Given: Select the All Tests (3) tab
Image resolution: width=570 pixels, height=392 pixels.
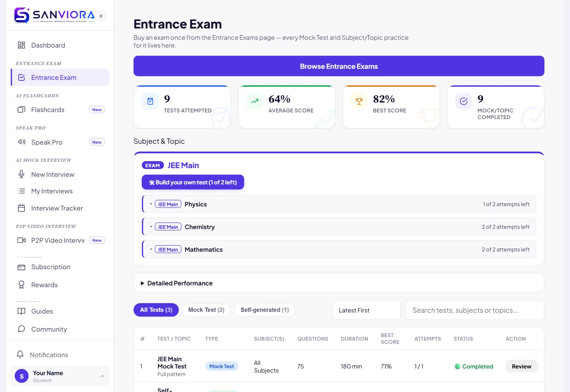Looking at the screenshot, I should 156,310.
